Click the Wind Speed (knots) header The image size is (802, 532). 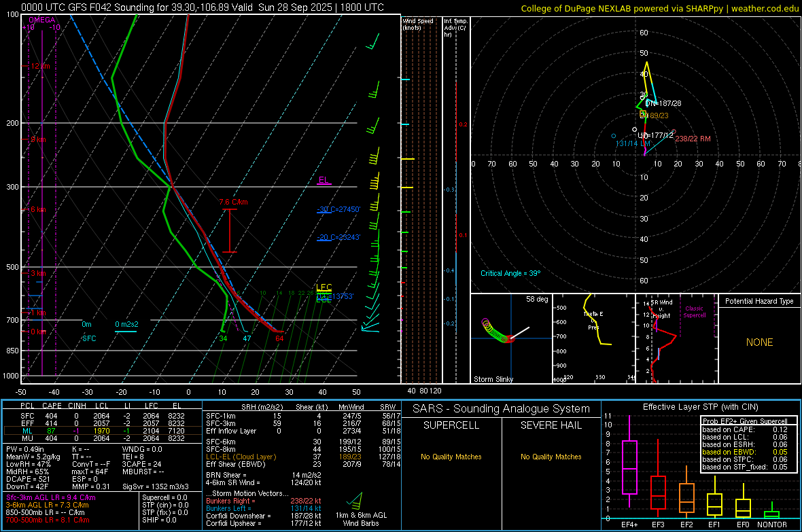coord(418,24)
